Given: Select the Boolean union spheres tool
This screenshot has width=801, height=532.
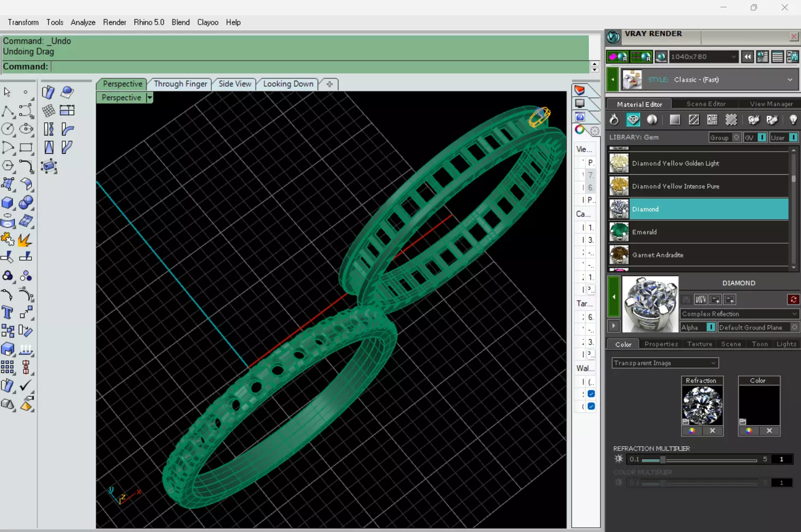Looking at the screenshot, I should [x=26, y=202].
